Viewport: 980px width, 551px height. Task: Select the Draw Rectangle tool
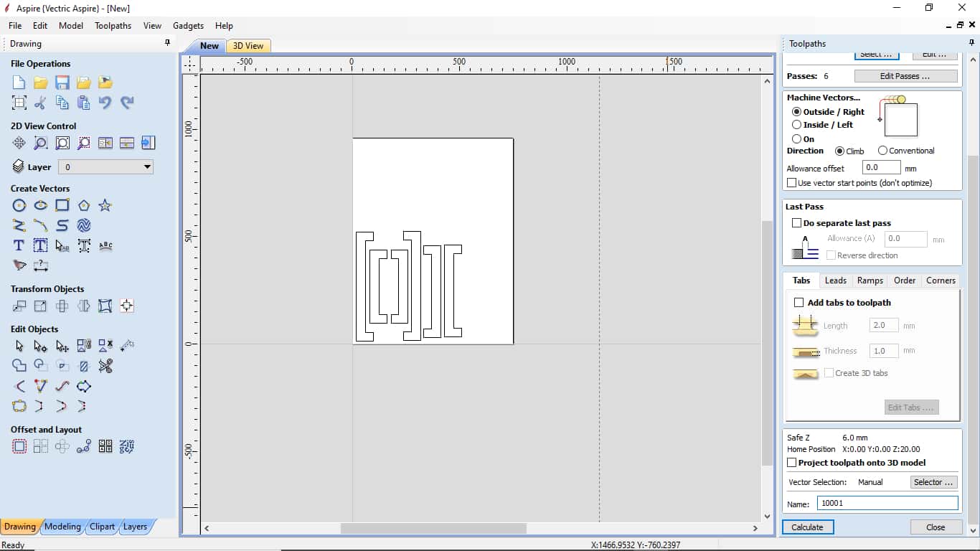coord(62,205)
